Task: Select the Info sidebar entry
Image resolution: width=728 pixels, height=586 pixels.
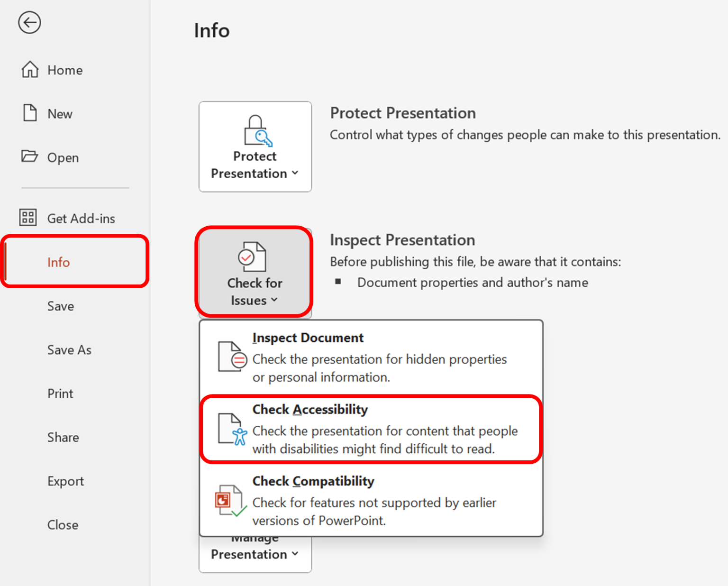Action: point(58,262)
